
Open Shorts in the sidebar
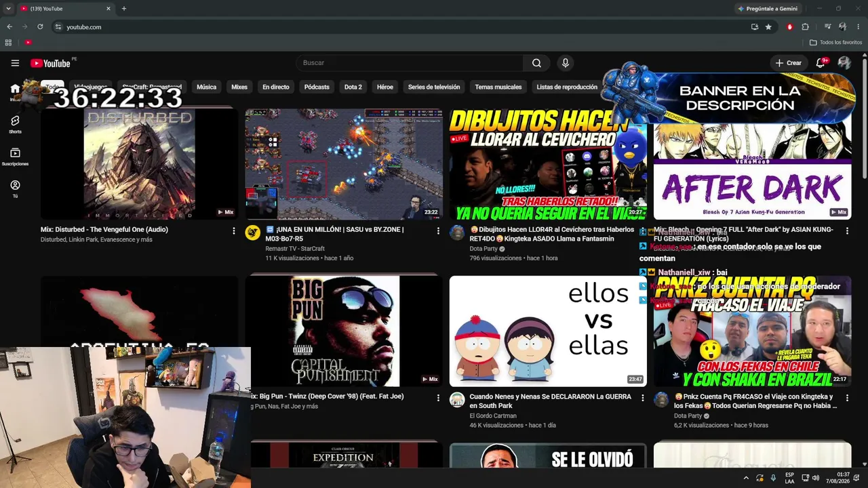tap(15, 124)
